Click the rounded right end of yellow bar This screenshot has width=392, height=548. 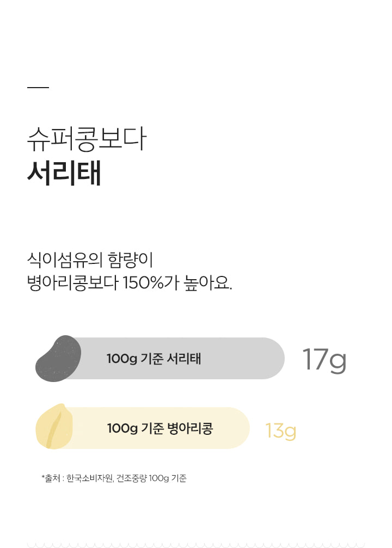238,428
